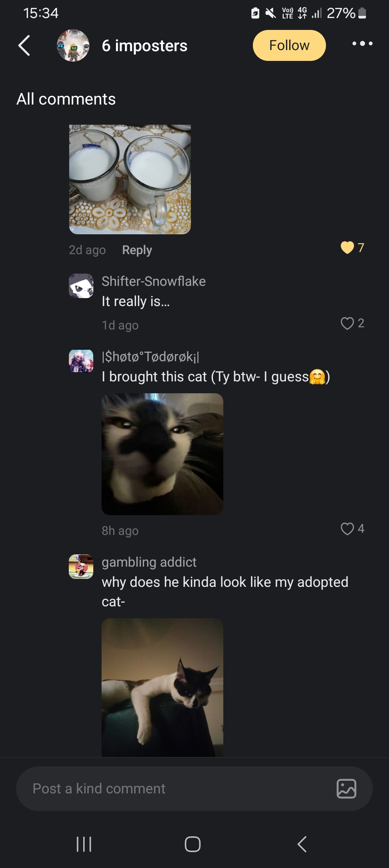Go back using the top-left arrow
The image size is (389, 868).
[24, 45]
